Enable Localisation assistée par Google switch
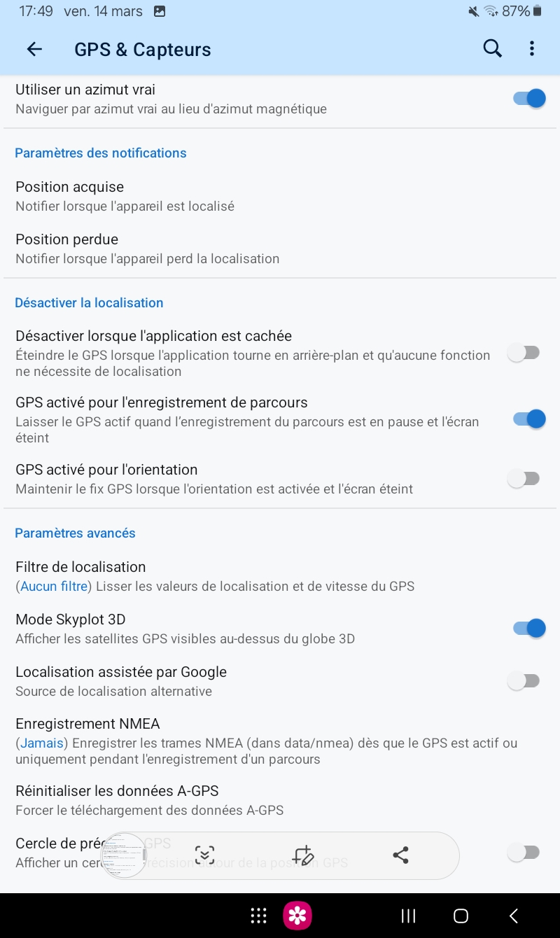The image size is (560, 938). point(524,680)
